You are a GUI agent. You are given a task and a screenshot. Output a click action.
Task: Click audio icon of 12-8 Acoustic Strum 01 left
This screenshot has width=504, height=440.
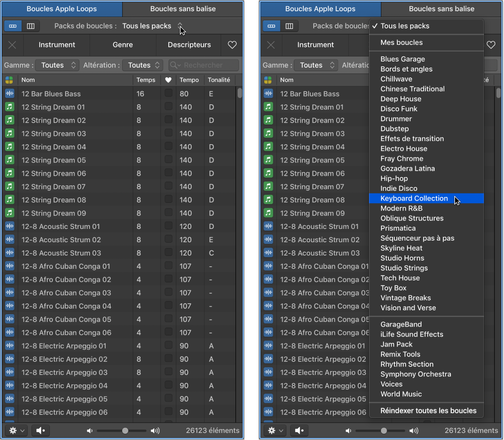(x=10, y=226)
